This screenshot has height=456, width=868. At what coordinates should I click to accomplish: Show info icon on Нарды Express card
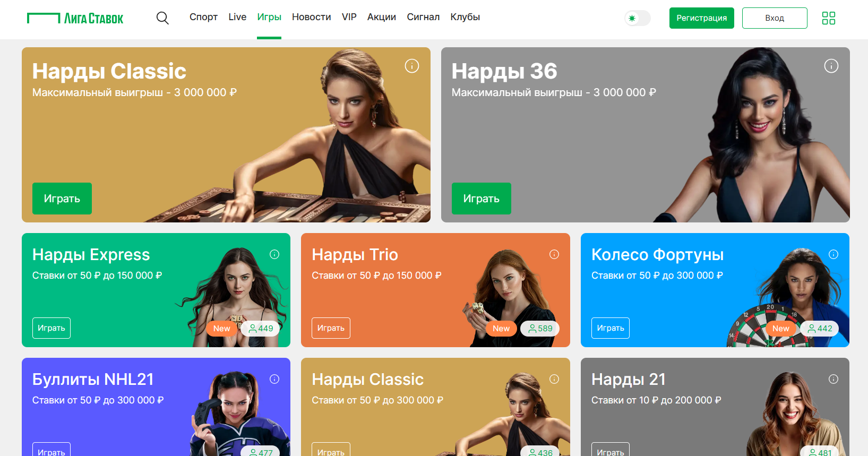tap(274, 254)
